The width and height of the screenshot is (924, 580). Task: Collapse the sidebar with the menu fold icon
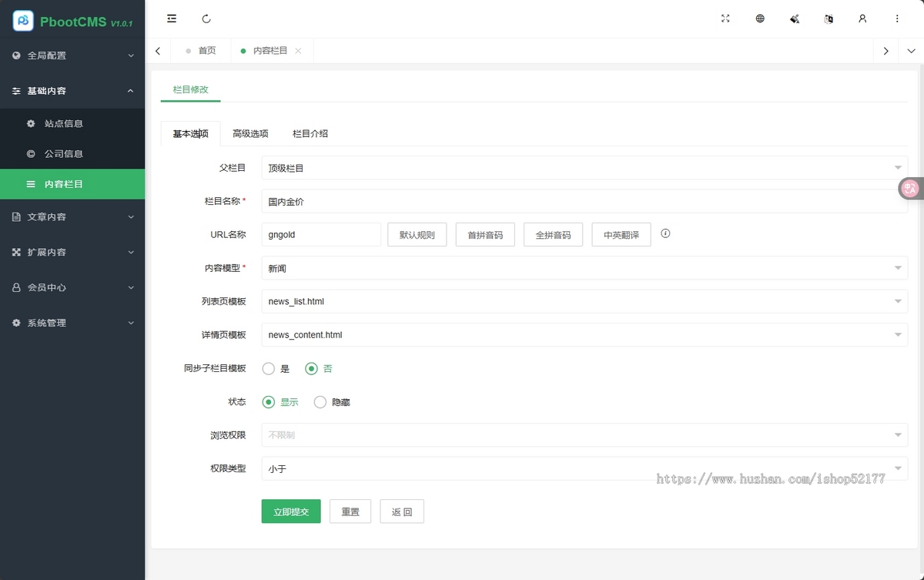click(x=172, y=18)
